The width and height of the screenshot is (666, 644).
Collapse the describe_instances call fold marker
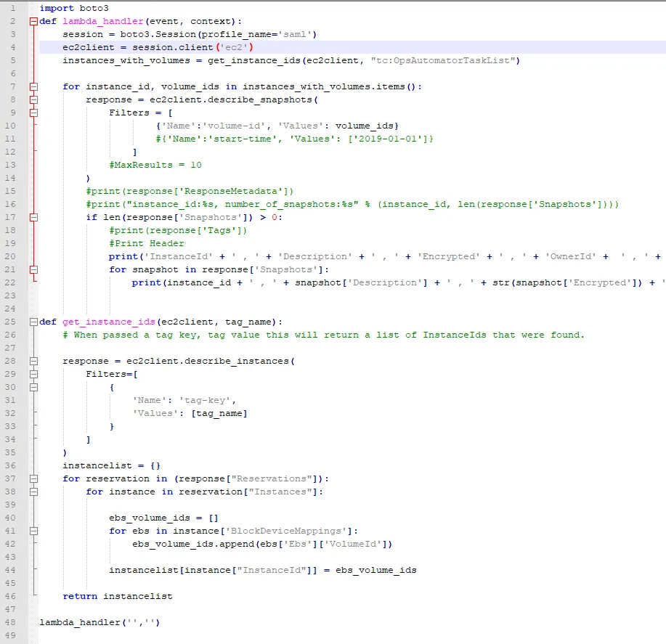tap(34, 362)
